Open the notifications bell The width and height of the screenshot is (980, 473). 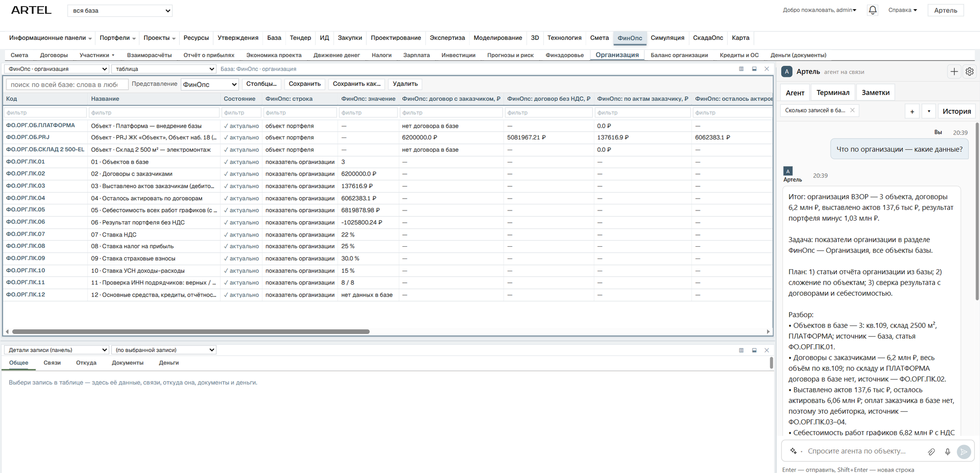[873, 10]
